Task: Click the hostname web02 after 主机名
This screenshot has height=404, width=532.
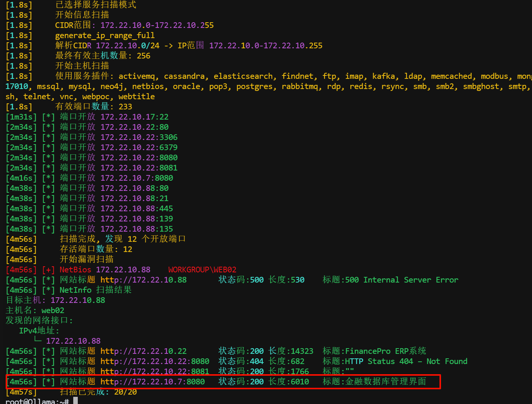Action: pyautogui.click(x=52, y=310)
